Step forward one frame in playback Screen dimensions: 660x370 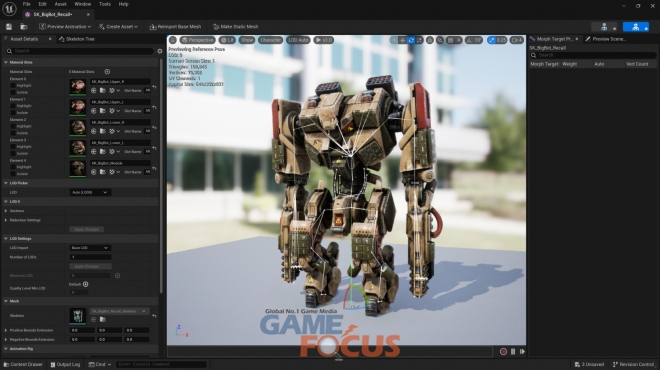[x=522, y=351]
